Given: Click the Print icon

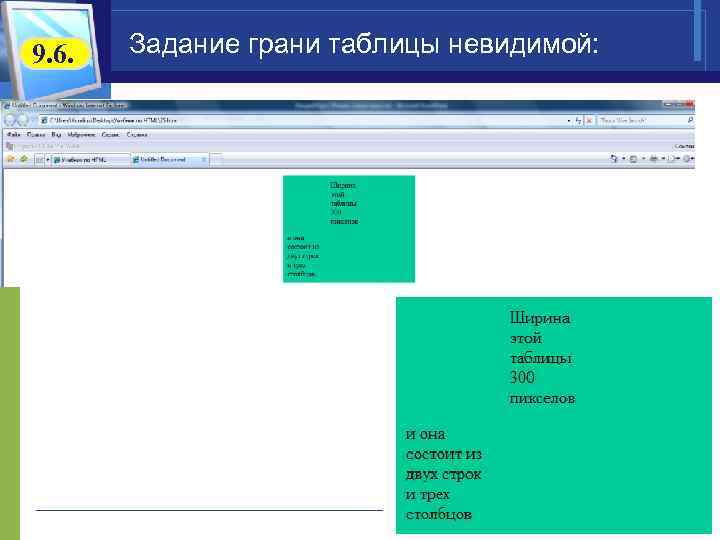Looking at the screenshot, I should (653, 159).
